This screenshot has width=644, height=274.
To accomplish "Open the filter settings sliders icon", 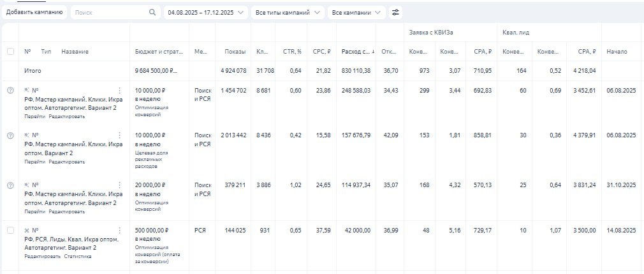I will point(396,12).
